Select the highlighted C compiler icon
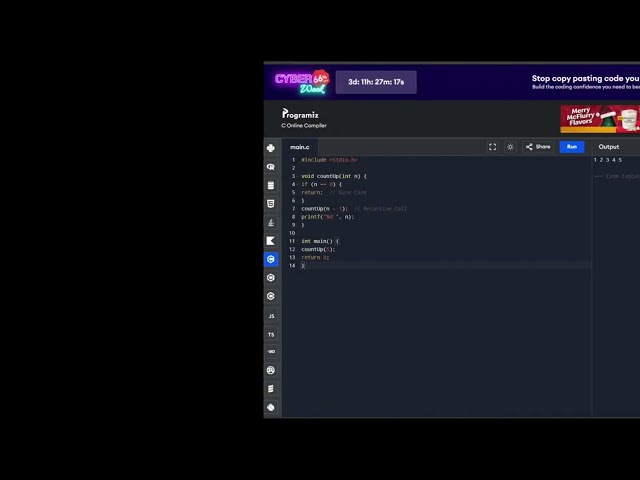 [271, 259]
